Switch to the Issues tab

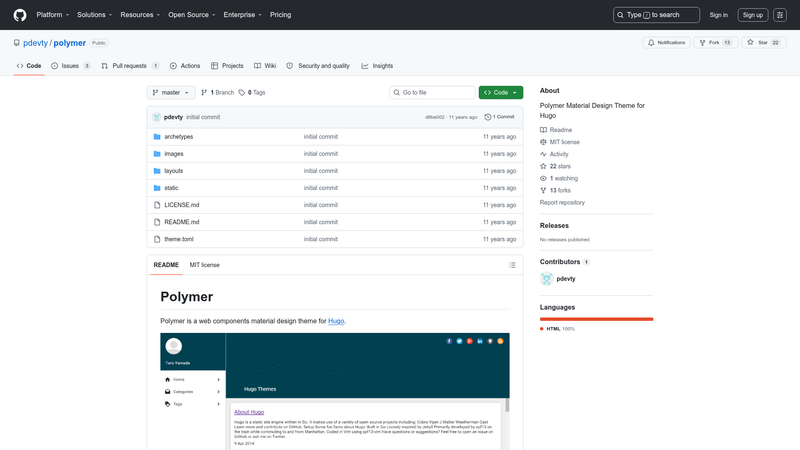(71, 66)
